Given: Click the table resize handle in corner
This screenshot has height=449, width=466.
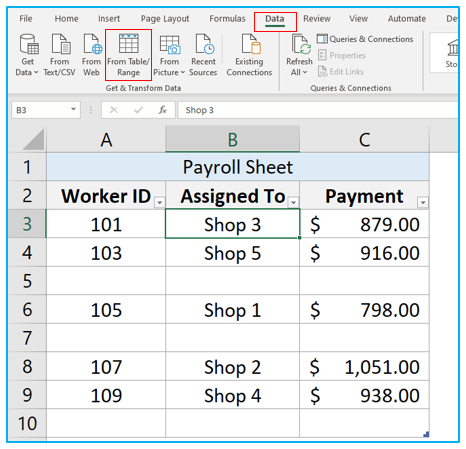Looking at the screenshot, I should click(426, 434).
